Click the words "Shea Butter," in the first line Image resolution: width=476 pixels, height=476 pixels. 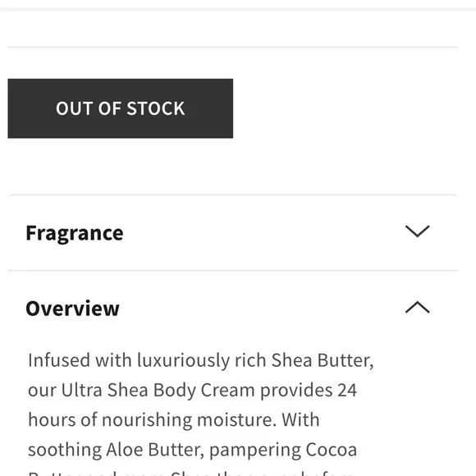[323, 360]
